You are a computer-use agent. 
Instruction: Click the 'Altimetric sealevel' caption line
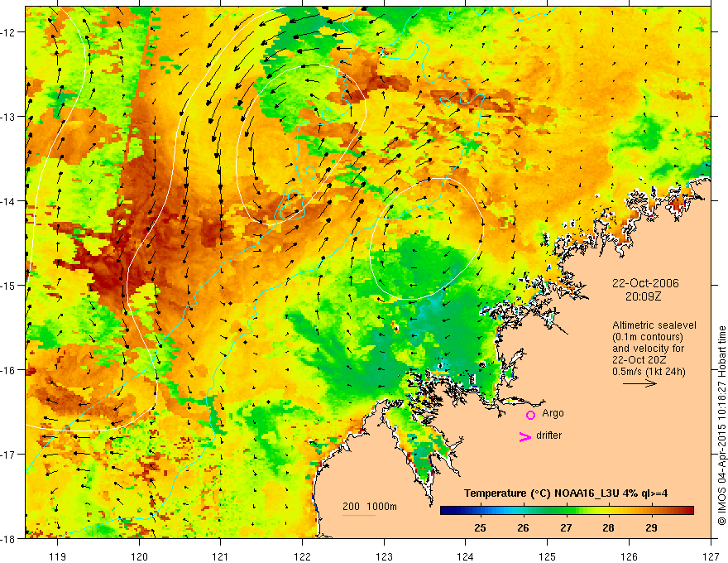tap(654, 325)
